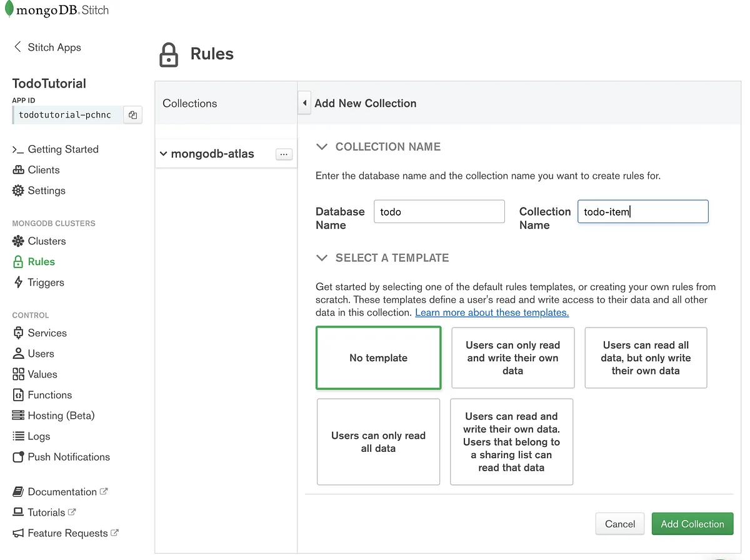Open Logs via the list icon
The height and width of the screenshot is (560, 750).
[17, 436]
